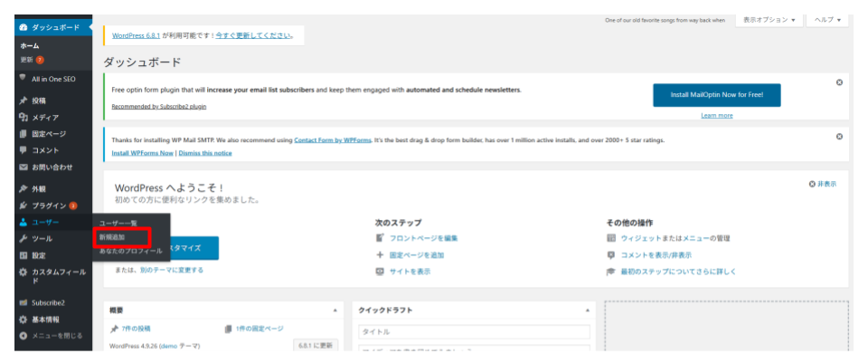Viewport: 868px width, 363px height.
Task: Open Contact Form by WPForms link
Action: click(333, 140)
